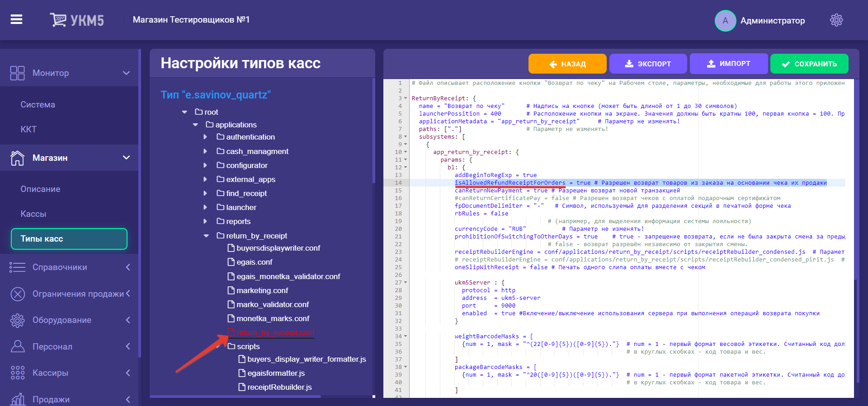Click the Монитор dashboard icon
868x406 pixels.
17,73
